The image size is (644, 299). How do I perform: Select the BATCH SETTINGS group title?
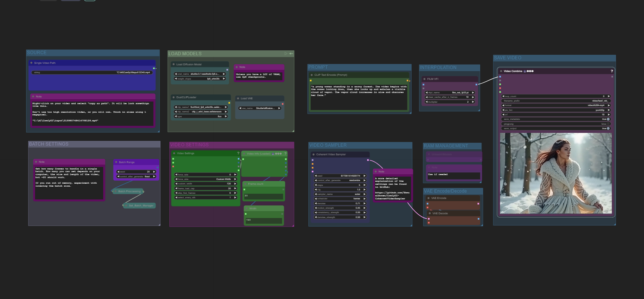tap(49, 144)
